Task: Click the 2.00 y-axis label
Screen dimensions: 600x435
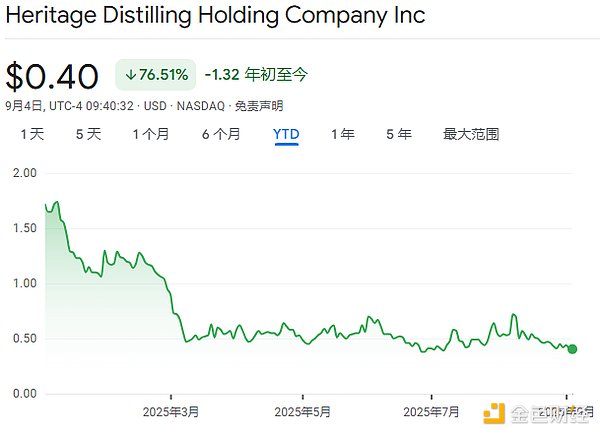Action: (x=22, y=173)
